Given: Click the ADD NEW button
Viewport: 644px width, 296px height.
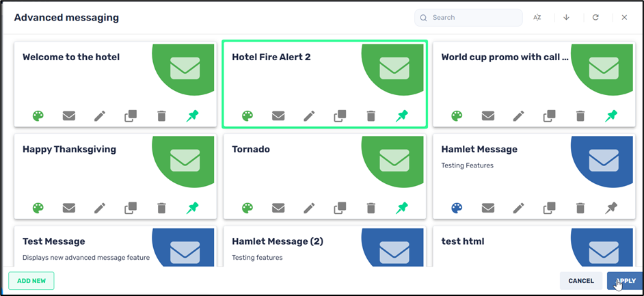Looking at the screenshot, I should (31, 281).
